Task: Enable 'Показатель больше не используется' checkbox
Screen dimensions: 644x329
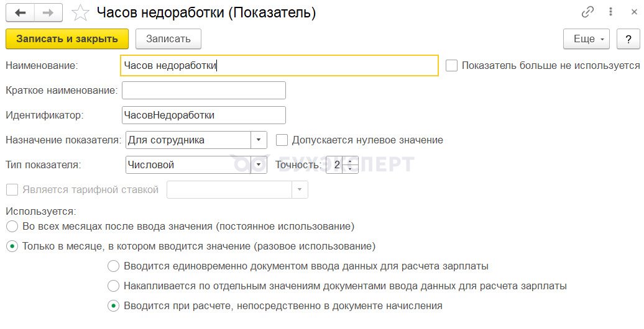Action: point(451,66)
